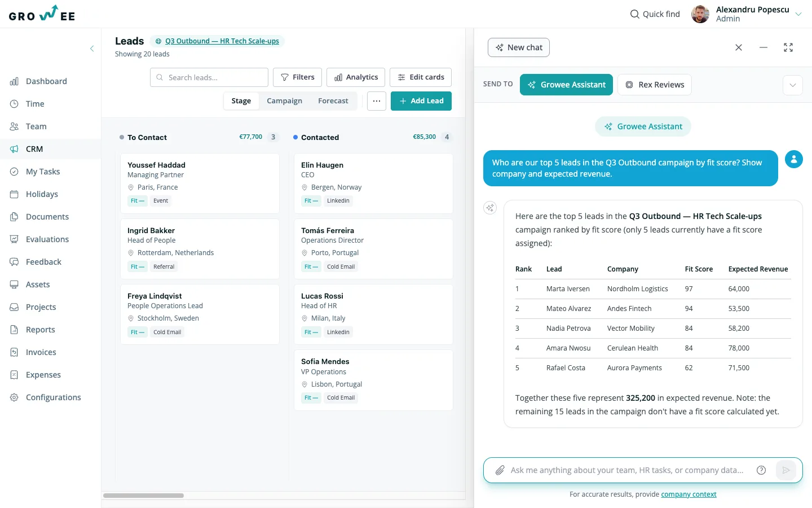Close the assistant chat panel

point(739,47)
